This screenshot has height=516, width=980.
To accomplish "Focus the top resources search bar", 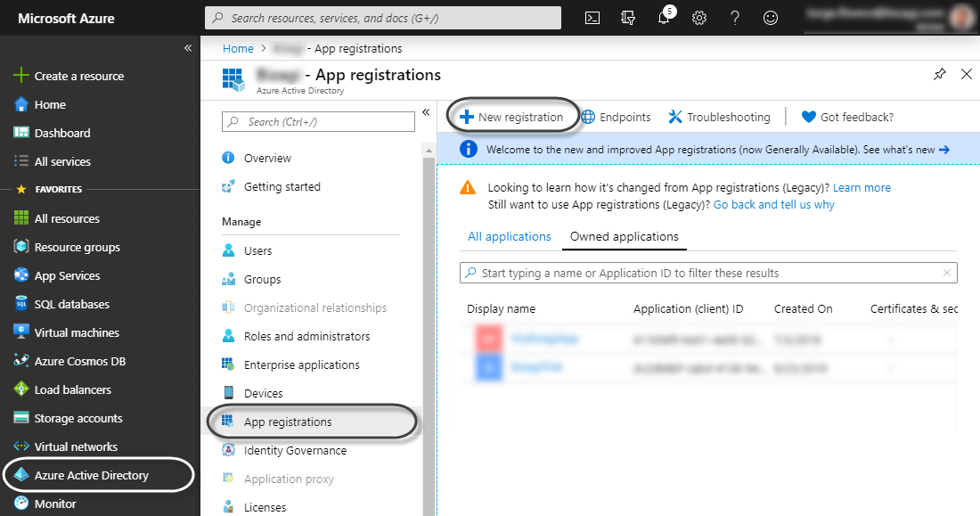I will (x=383, y=18).
